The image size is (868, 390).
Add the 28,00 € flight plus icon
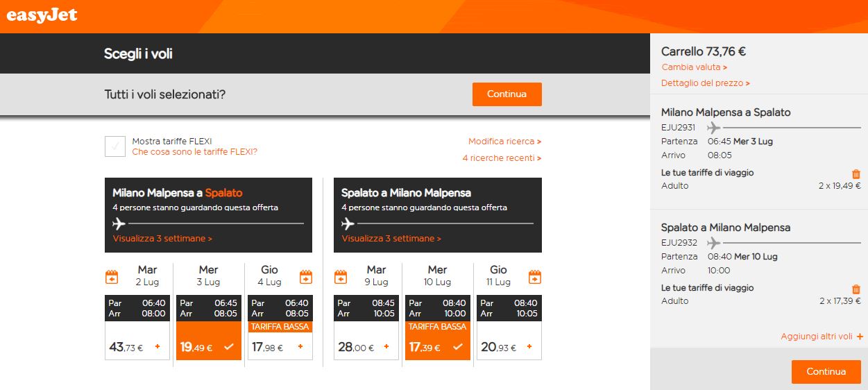(x=386, y=347)
